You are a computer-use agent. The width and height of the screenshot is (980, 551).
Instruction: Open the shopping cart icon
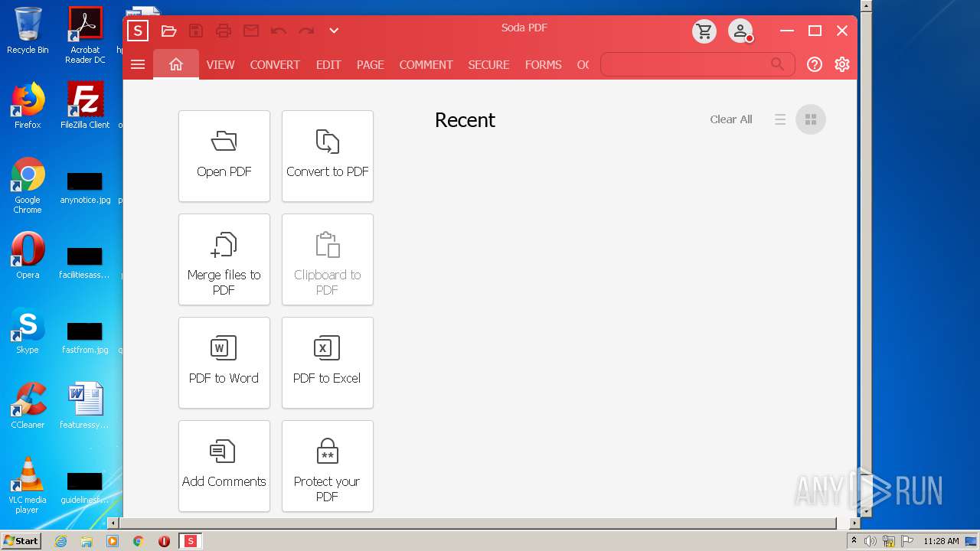click(704, 31)
